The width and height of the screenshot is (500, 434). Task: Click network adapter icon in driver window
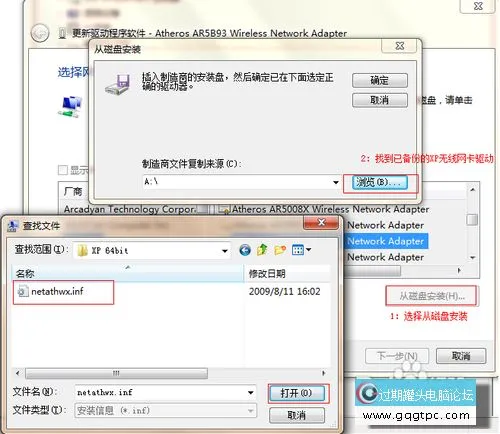(x=70, y=107)
